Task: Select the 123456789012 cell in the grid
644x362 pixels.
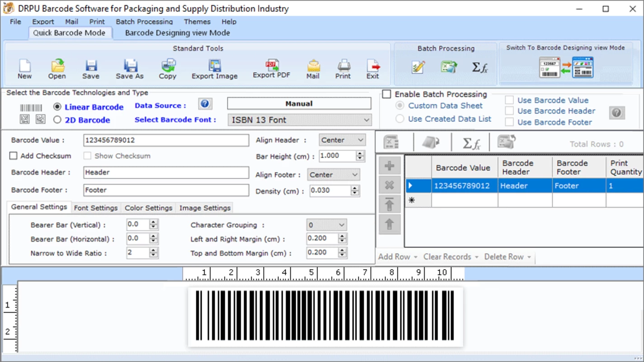Action: click(x=464, y=186)
